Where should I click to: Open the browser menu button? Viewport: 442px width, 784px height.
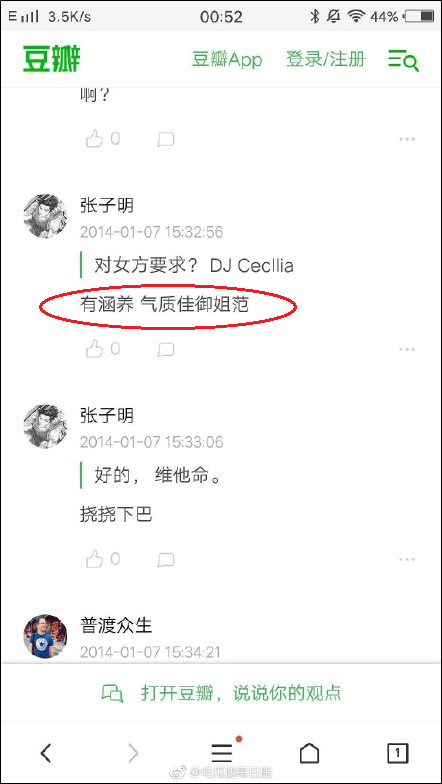click(x=222, y=752)
